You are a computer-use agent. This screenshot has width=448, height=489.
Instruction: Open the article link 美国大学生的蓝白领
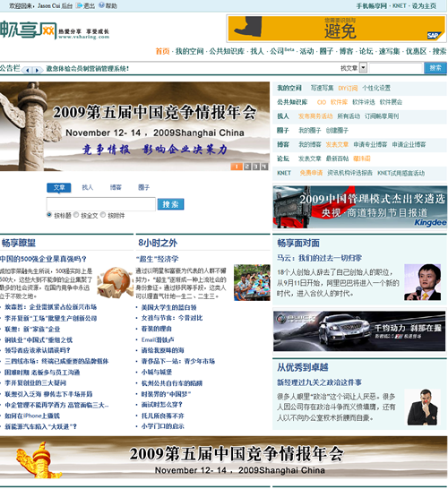(168, 307)
